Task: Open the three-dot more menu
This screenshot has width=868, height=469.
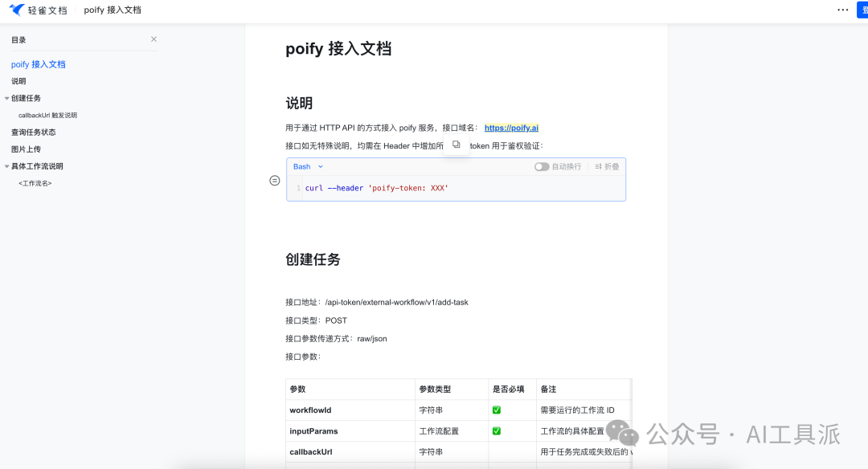Action: (x=842, y=10)
